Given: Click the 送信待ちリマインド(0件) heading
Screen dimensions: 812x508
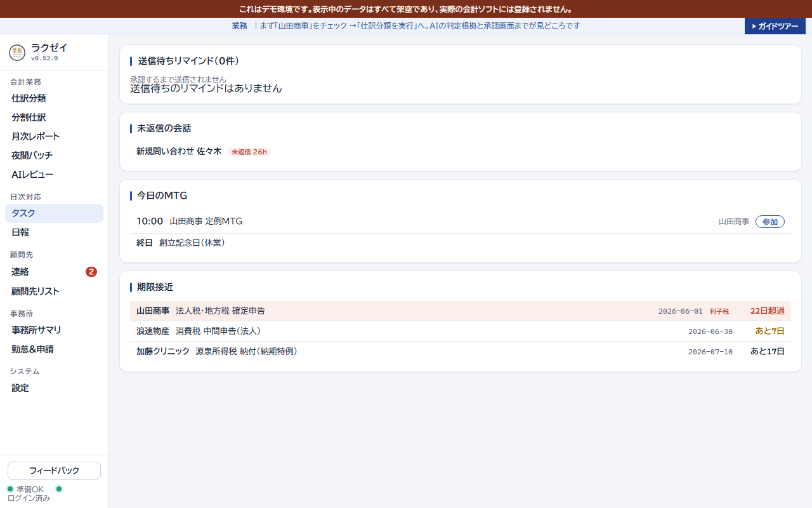Looking at the screenshot, I should click(x=188, y=61).
